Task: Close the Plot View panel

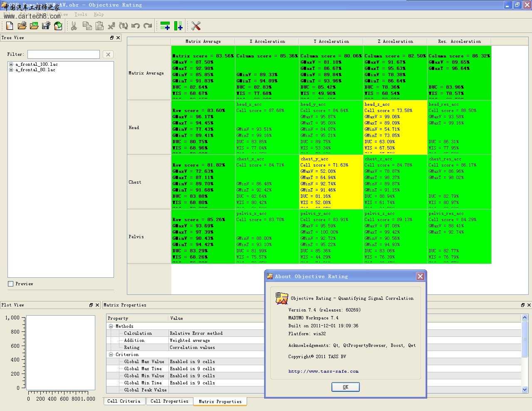Action: (x=97, y=305)
